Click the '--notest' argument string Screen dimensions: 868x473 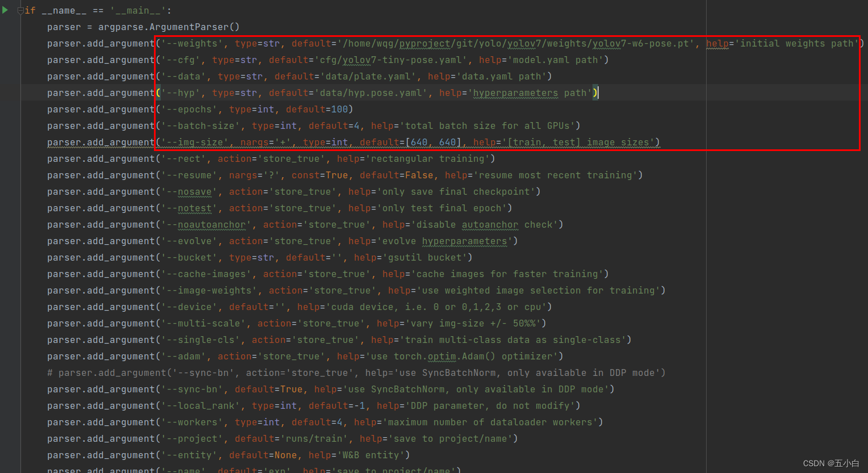point(189,208)
